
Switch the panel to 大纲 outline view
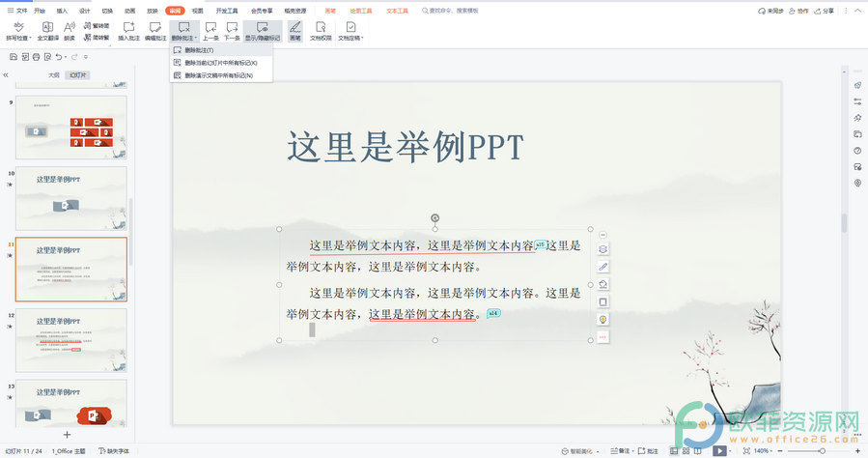point(54,74)
